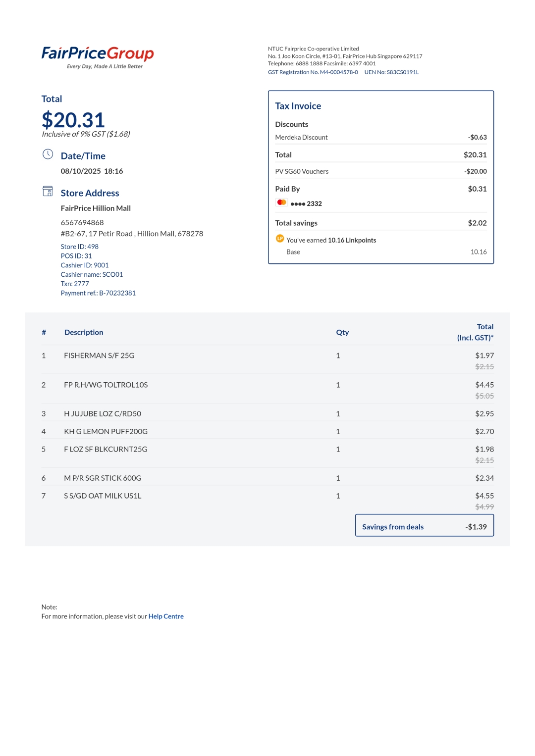
Task: Click the FairPrice Hillion Mall store name
Action: [96, 208]
